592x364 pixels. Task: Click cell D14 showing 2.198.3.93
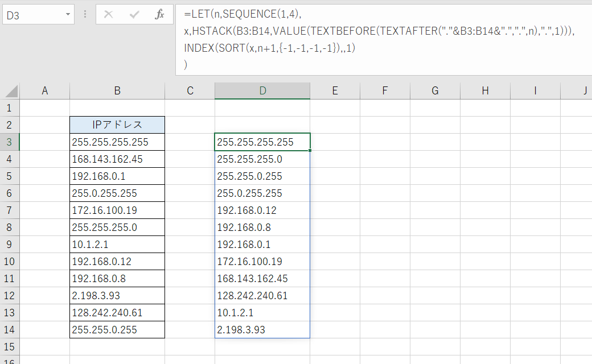(x=262, y=329)
